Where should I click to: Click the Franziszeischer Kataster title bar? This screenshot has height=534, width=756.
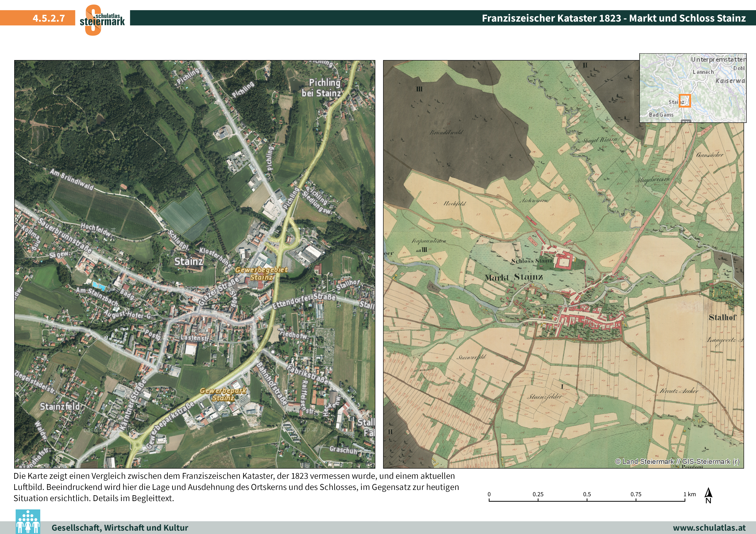[x=613, y=18]
